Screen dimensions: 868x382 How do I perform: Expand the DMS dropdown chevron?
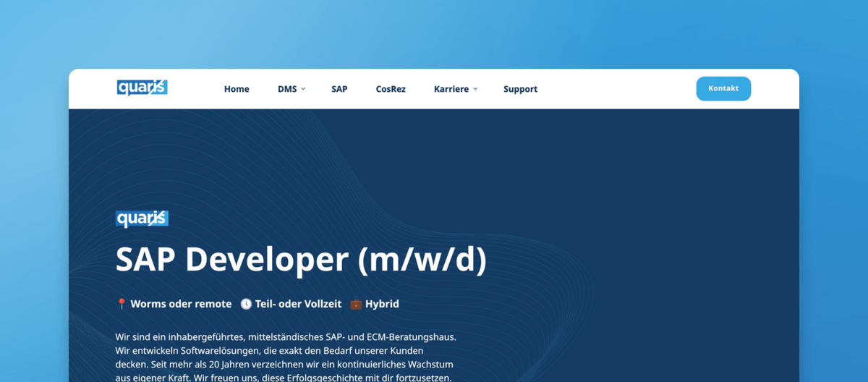tap(303, 89)
